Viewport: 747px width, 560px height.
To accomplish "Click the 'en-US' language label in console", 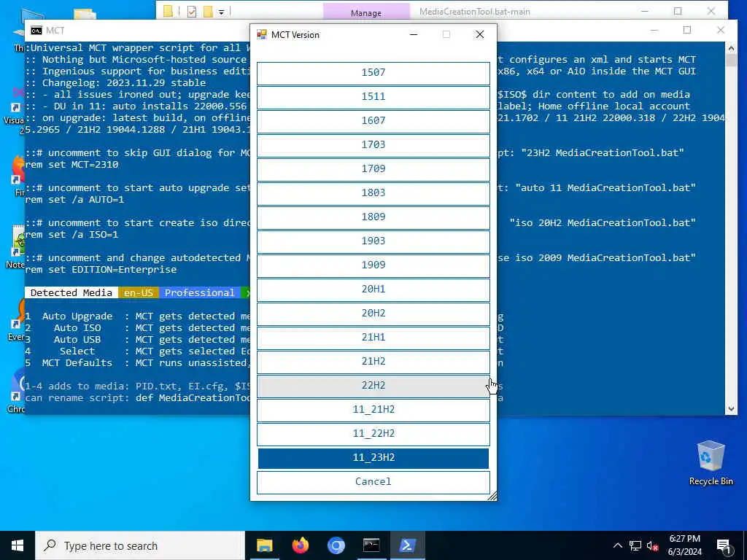I will pyautogui.click(x=138, y=293).
